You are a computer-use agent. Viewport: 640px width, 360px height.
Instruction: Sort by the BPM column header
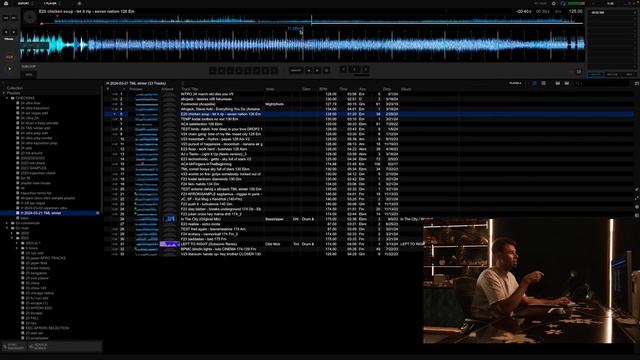coord(323,89)
